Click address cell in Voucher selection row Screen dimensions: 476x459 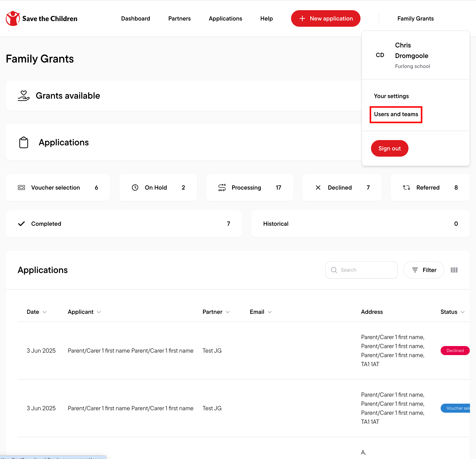[393, 408]
